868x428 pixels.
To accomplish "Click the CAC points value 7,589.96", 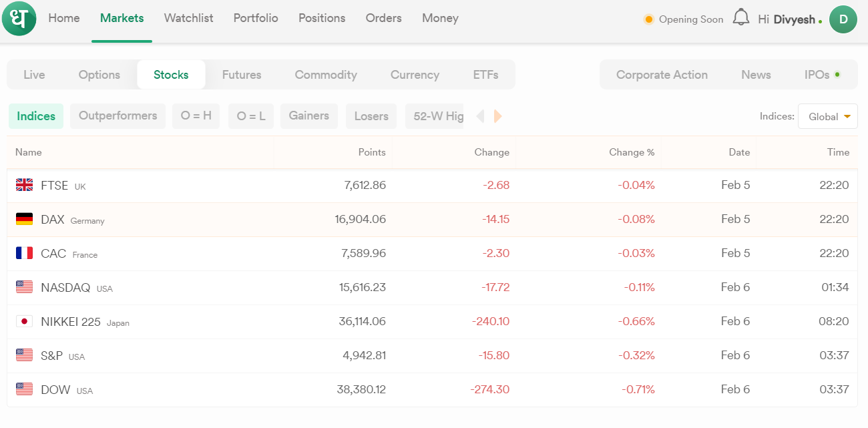I will coord(364,254).
